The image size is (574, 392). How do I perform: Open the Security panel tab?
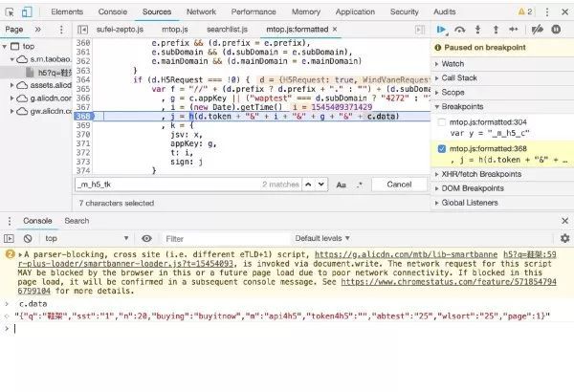pyautogui.click(x=404, y=11)
